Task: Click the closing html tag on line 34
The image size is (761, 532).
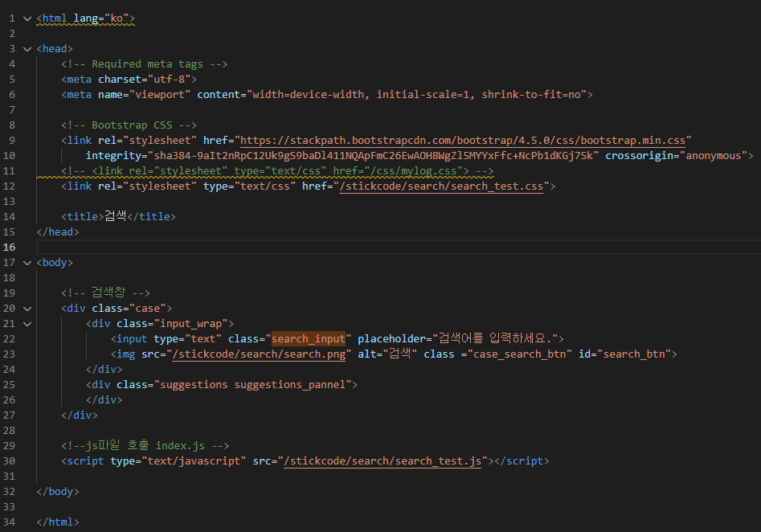Action: tap(58, 522)
